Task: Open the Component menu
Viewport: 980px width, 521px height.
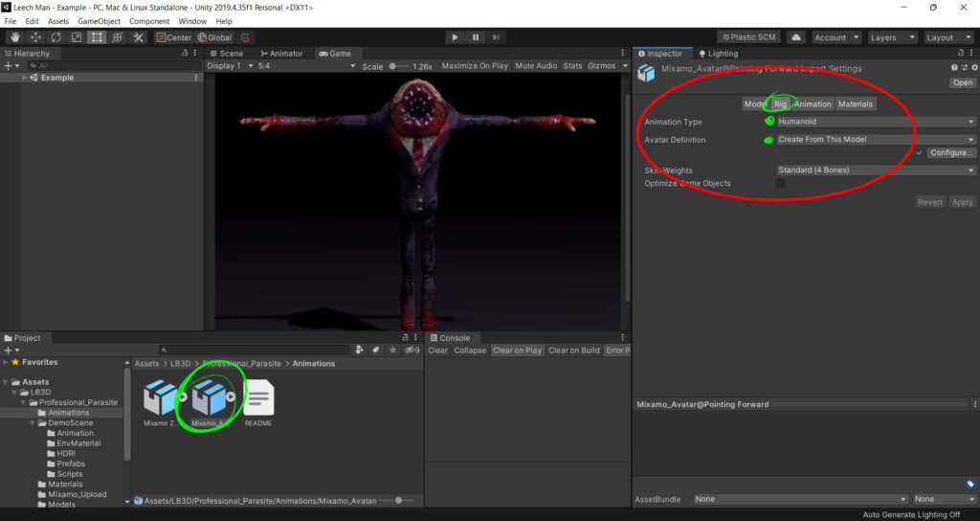Action: (x=149, y=21)
